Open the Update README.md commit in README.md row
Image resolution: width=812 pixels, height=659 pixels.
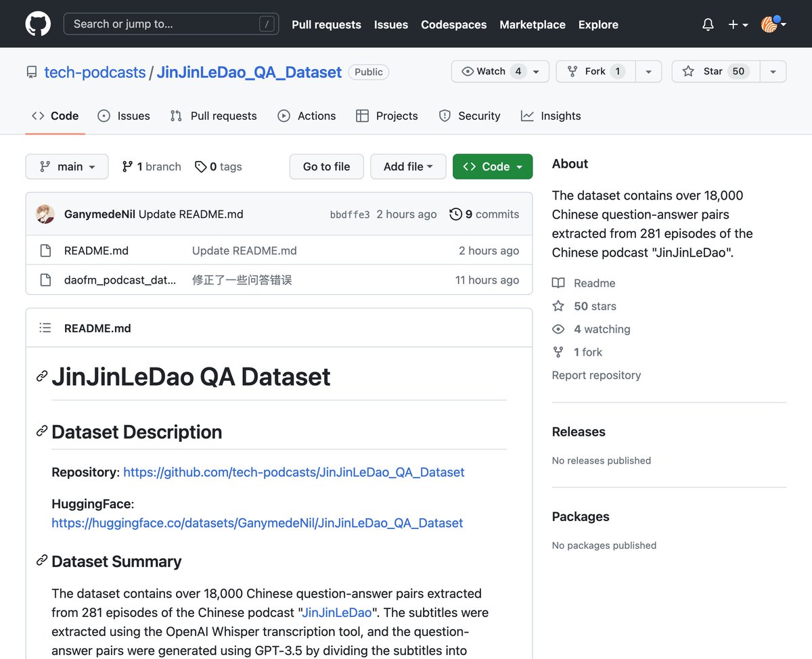tap(244, 251)
